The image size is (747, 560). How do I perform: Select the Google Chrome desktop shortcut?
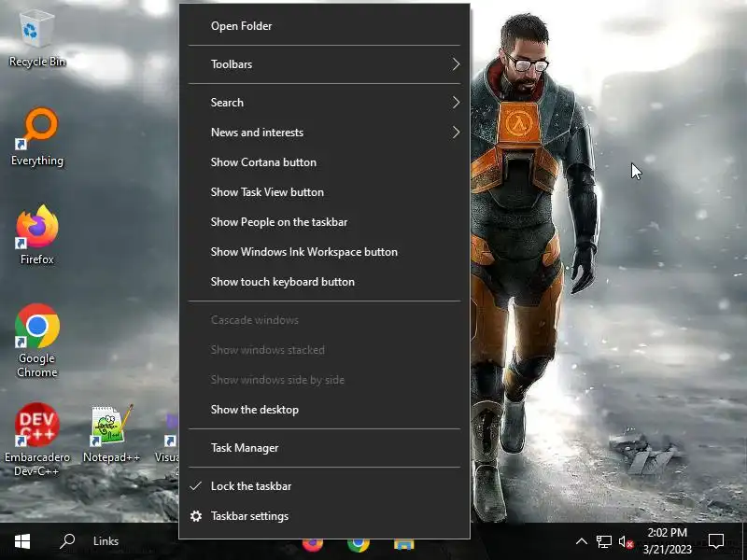(37, 341)
